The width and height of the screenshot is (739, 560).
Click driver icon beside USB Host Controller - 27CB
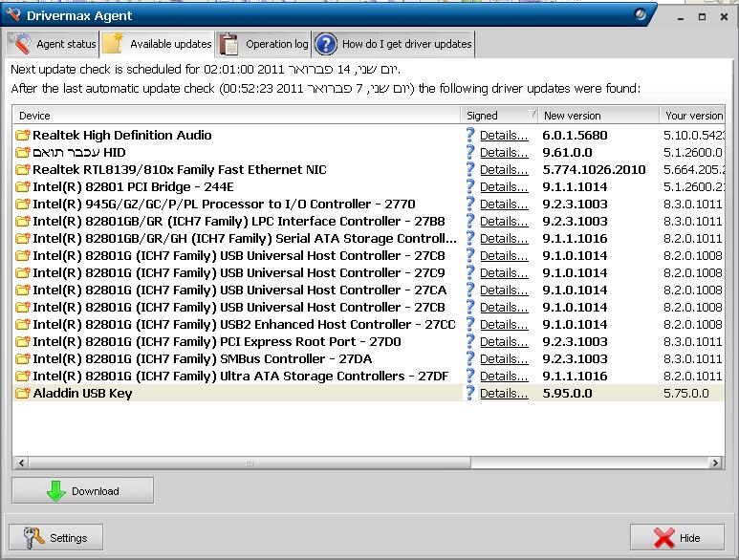[x=22, y=308]
